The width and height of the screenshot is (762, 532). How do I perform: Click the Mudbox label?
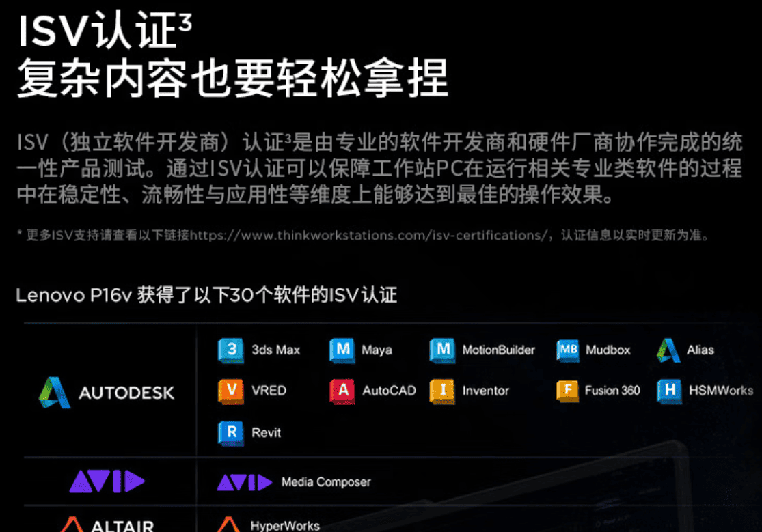tap(608, 350)
